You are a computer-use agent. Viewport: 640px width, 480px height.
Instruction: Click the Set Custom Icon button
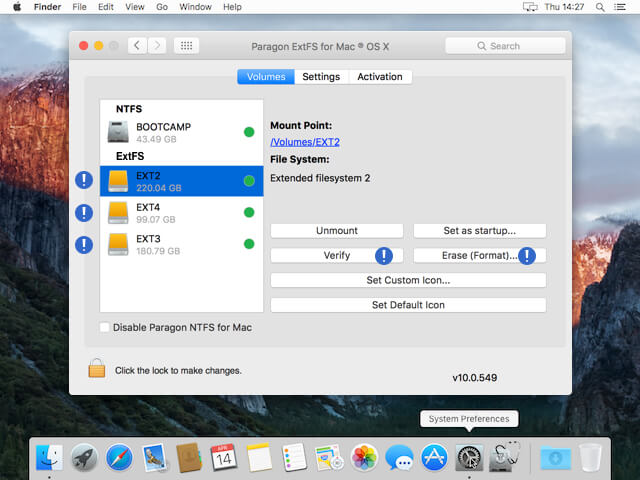coord(408,280)
